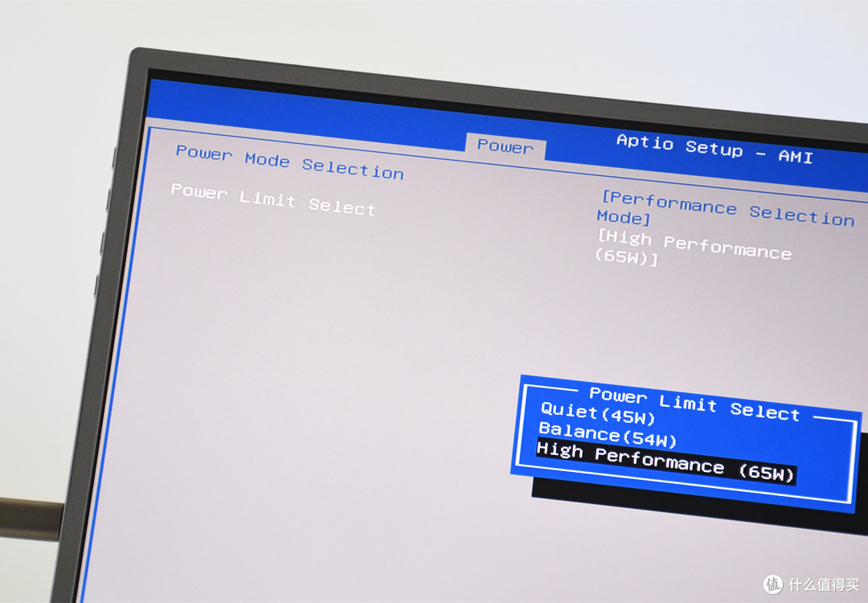Click the Aptio Setup - AMI title
Viewport: 868px width, 603px height.
(x=714, y=149)
